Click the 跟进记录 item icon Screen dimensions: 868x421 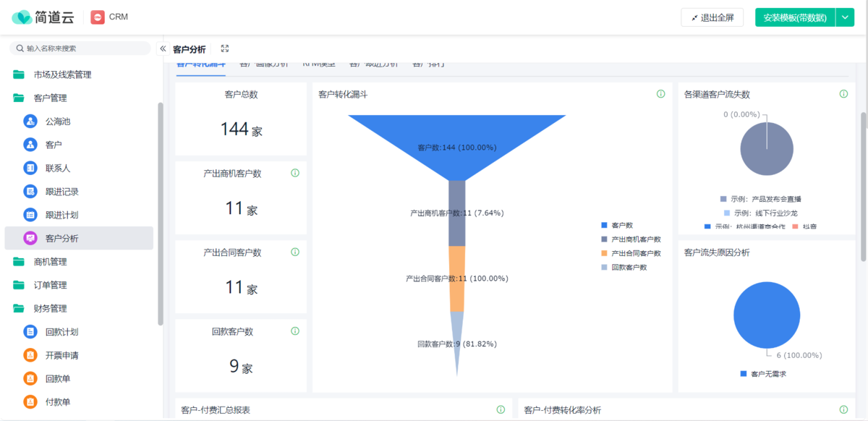[30, 192]
